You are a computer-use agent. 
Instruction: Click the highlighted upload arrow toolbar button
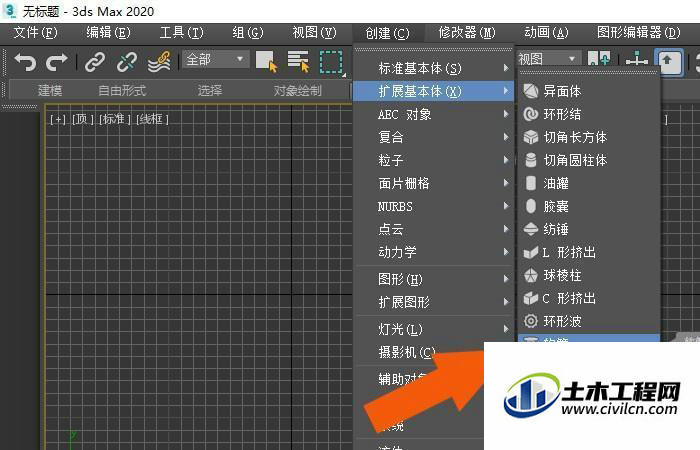(668, 61)
